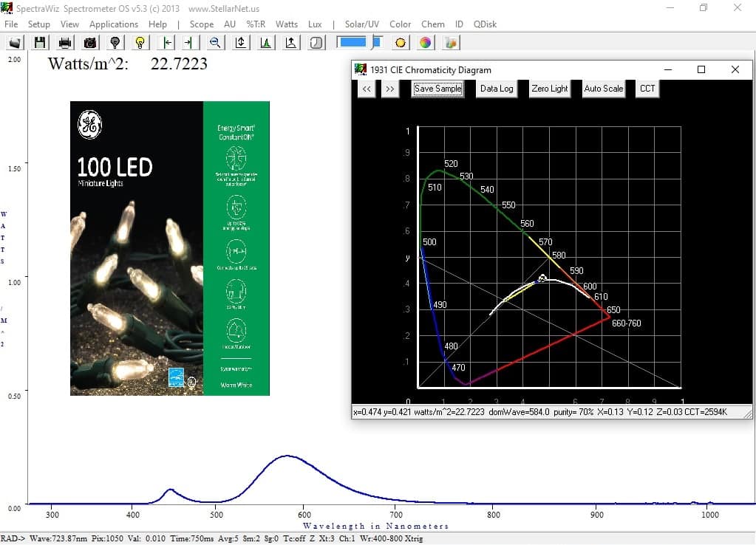Click the green spectrum peak icon
Screen dimensions: 756x545
point(265,42)
